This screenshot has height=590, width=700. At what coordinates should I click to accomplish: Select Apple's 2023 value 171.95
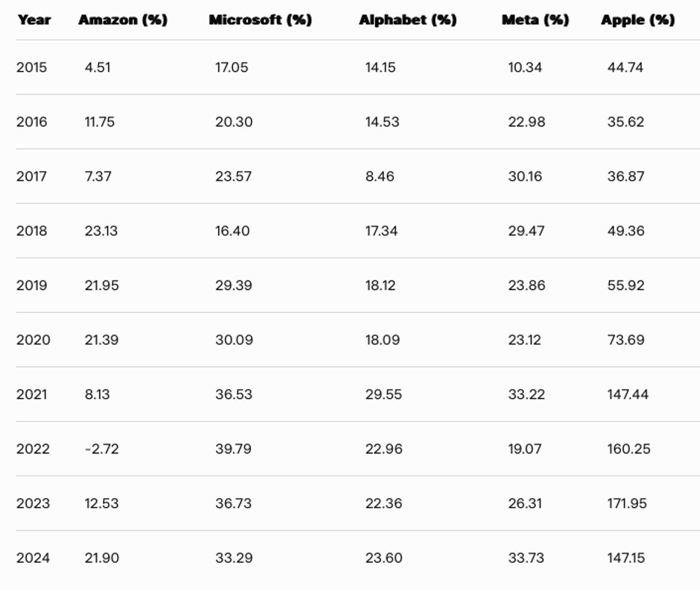pos(627,503)
